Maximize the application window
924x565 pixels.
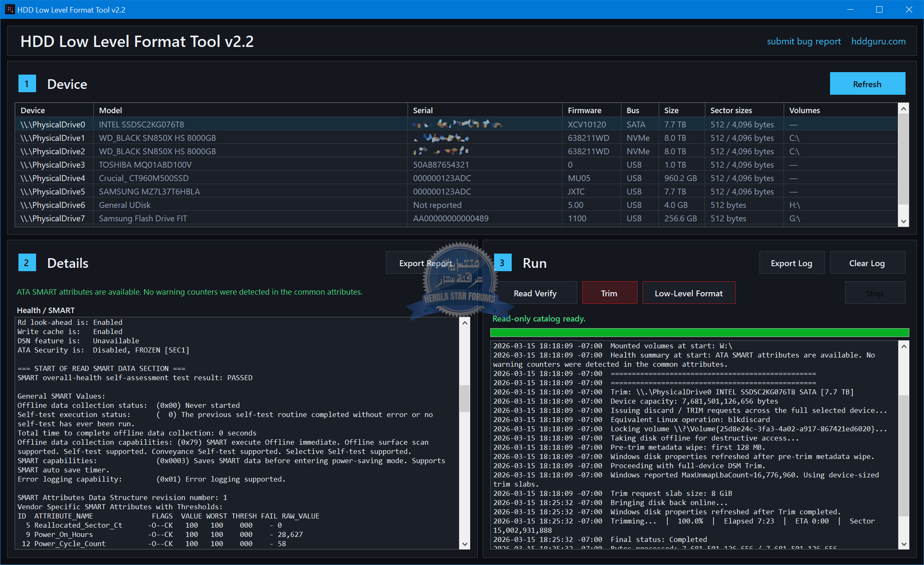880,9
